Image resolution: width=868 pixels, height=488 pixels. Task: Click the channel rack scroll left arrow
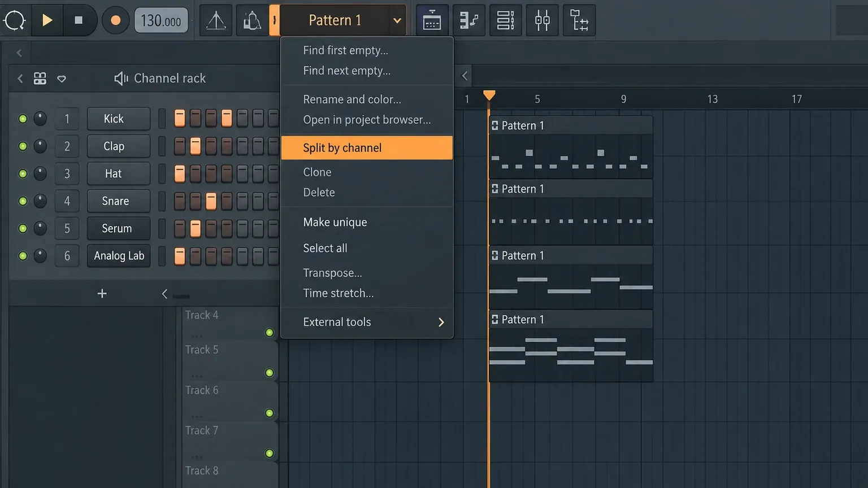[164, 294]
